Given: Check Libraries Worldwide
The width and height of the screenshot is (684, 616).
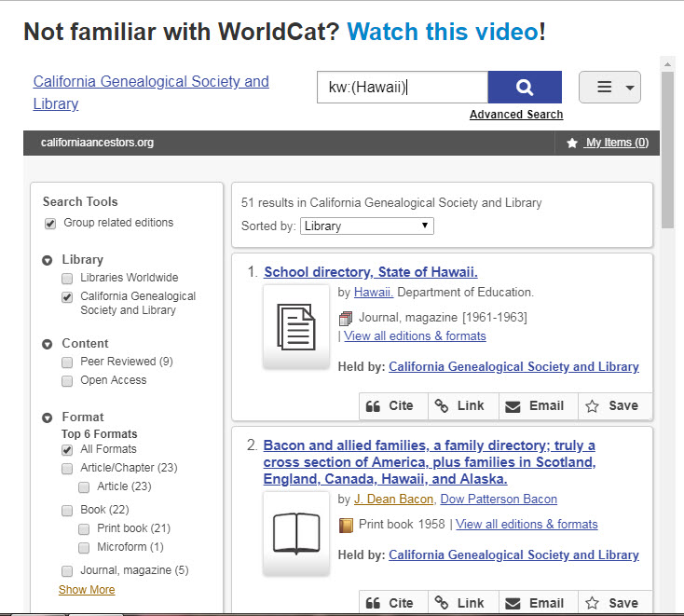Looking at the screenshot, I should pyautogui.click(x=67, y=279).
